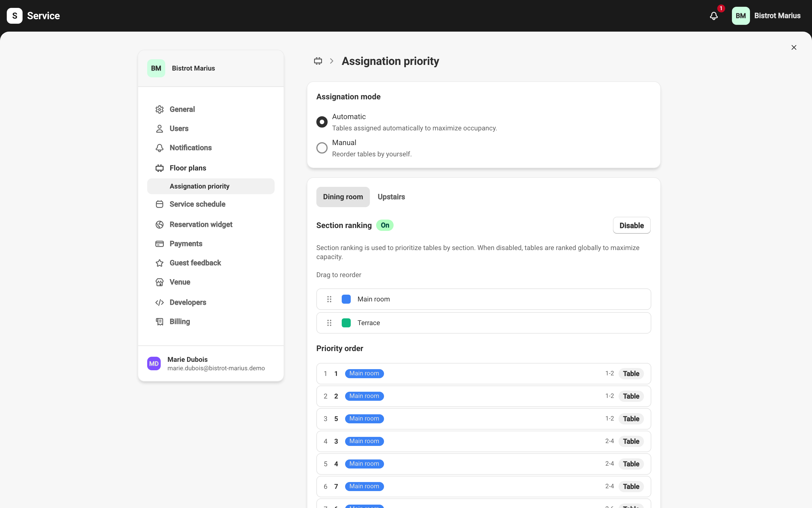This screenshot has width=812, height=508.
Task: Click the Terrace section row
Action: pyautogui.click(x=484, y=323)
